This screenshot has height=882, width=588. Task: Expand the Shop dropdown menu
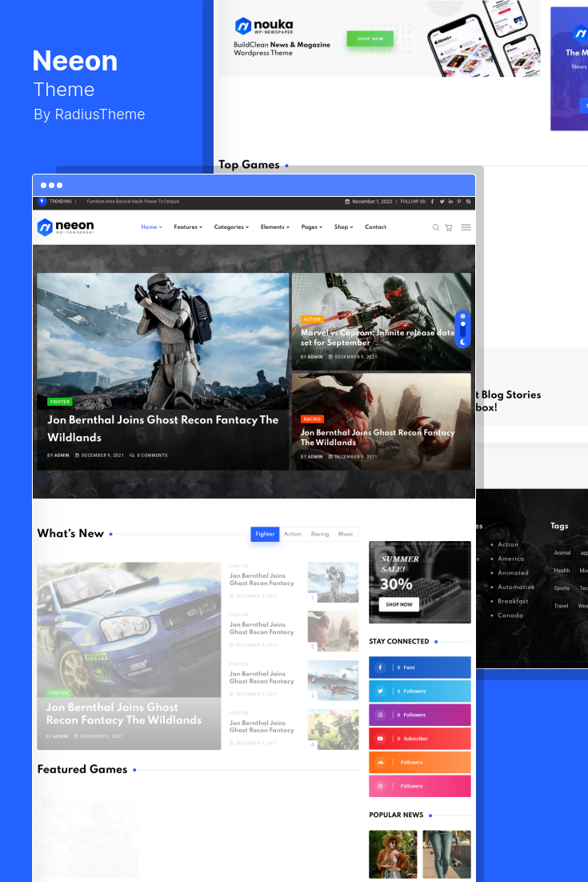click(343, 227)
